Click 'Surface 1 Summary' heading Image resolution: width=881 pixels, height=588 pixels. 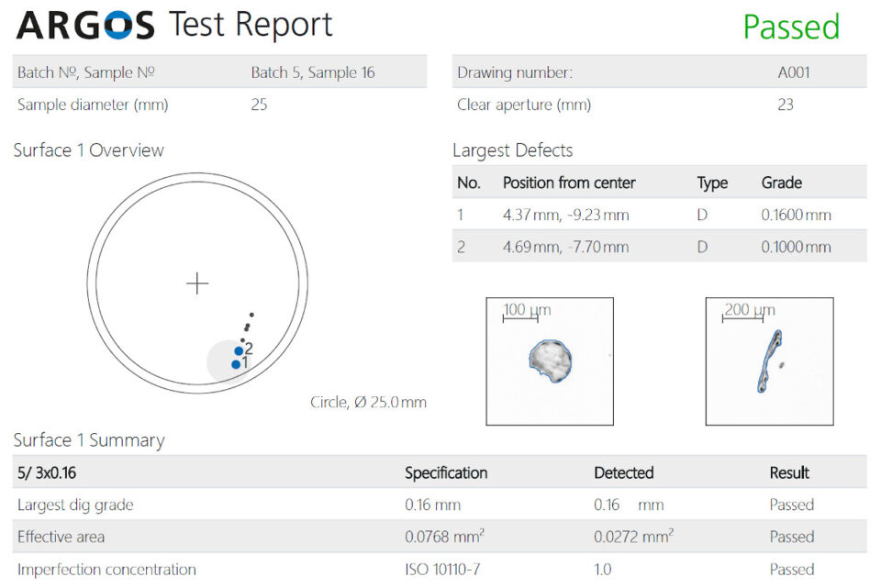coord(89,440)
